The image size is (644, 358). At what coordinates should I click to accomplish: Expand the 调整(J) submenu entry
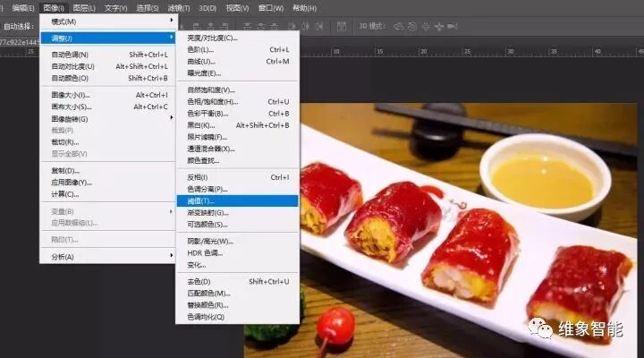coord(108,38)
